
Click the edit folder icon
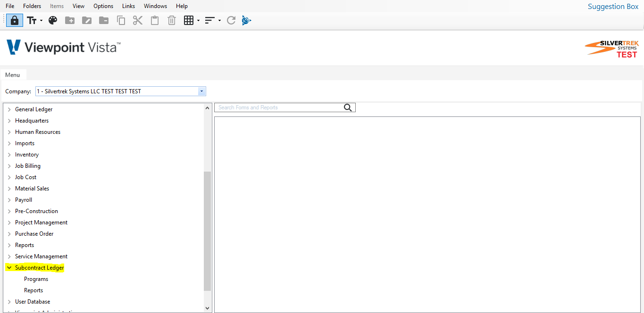pos(87,20)
